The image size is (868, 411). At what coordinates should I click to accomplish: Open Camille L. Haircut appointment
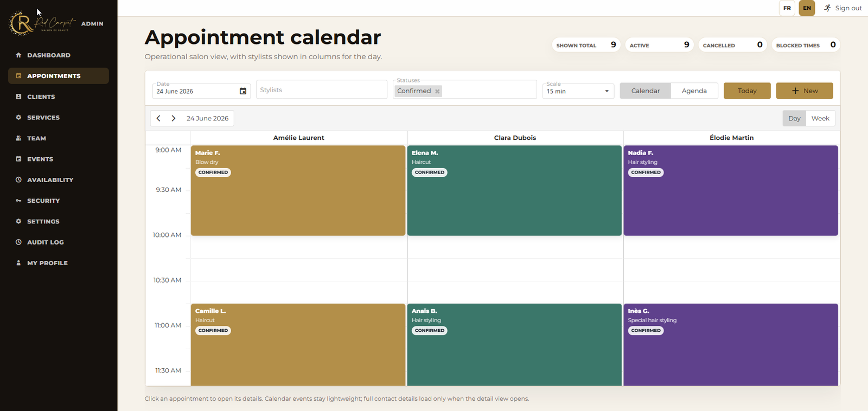[298, 345]
